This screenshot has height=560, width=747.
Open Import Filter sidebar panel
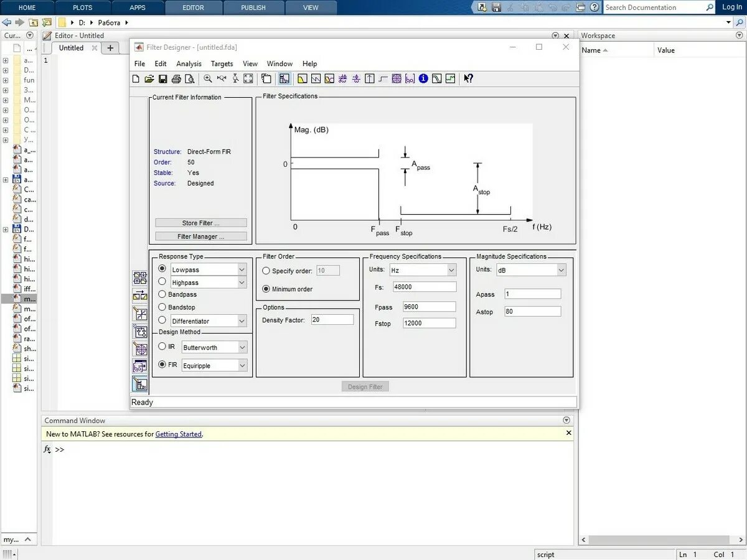(140, 366)
